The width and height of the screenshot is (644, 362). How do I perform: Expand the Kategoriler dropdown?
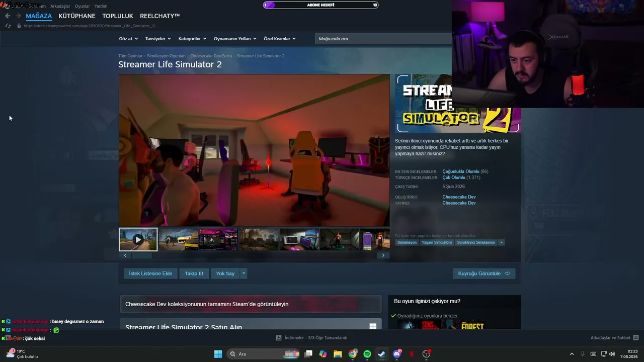pyautogui.click(x=192, y=39)
